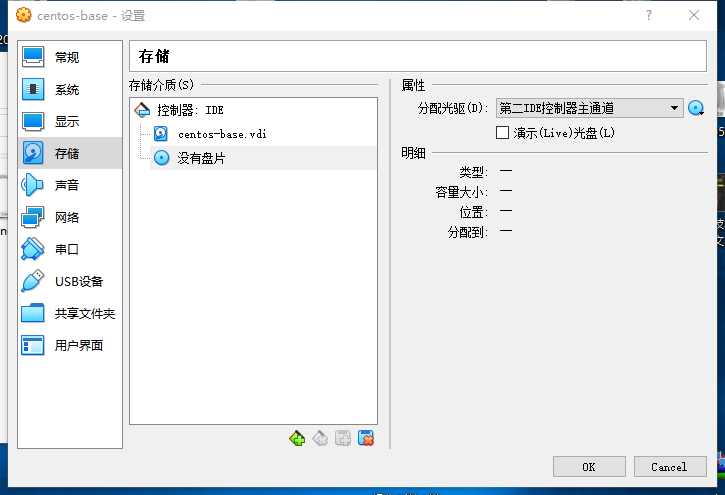The height and width of the screenshot is (495, 725).
Task: Click the 存储 disk icon in sidebar
Action: [33, 153]
